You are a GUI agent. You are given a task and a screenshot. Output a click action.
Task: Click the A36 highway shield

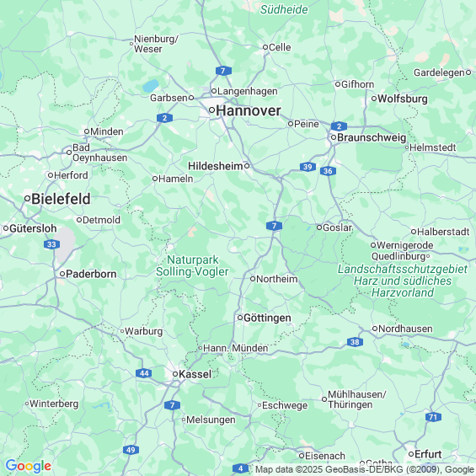pos(328,171)
